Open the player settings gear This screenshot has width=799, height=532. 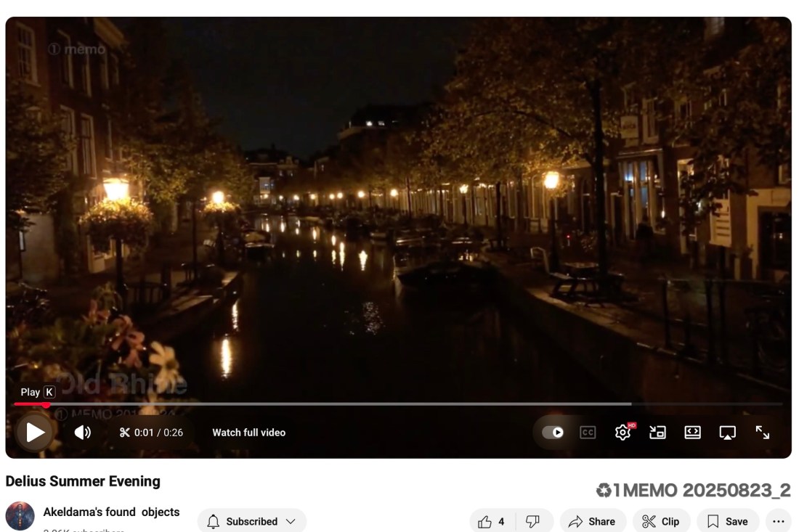click(622, 433)
